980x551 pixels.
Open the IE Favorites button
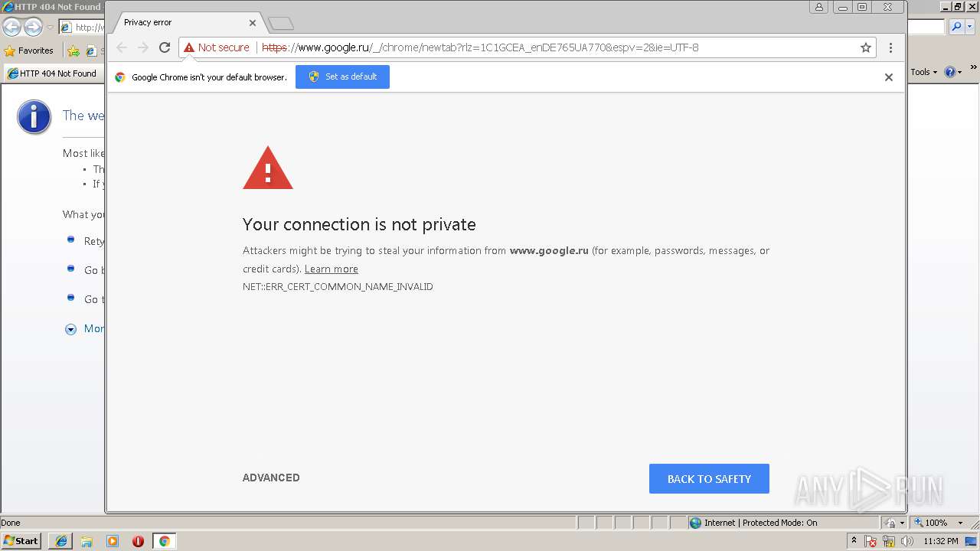coord(29,51)
